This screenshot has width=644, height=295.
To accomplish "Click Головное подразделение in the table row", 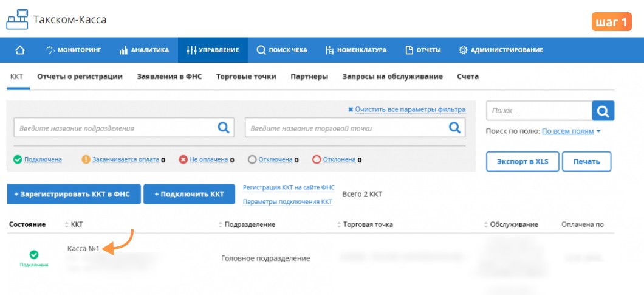I will (265, 259).
